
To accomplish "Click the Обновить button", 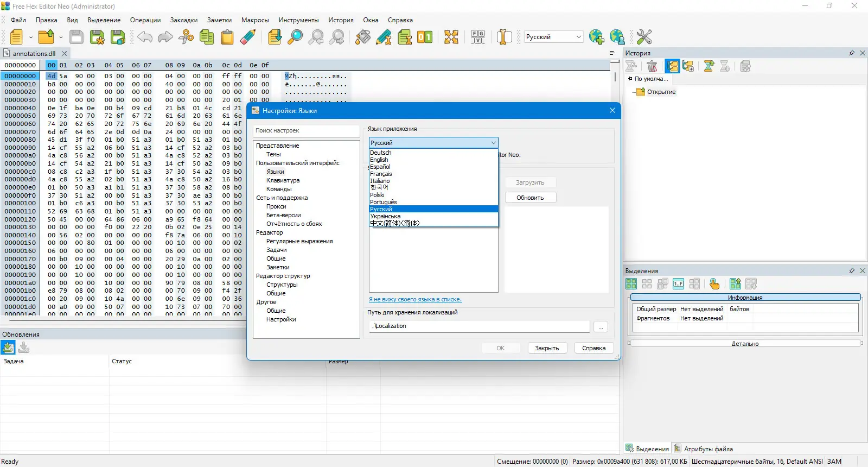I will [530, 198].
